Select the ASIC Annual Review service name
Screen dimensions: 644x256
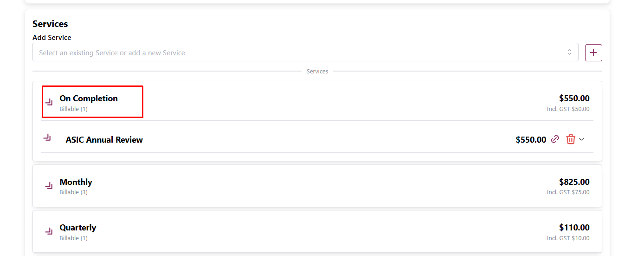pos(104,140)
